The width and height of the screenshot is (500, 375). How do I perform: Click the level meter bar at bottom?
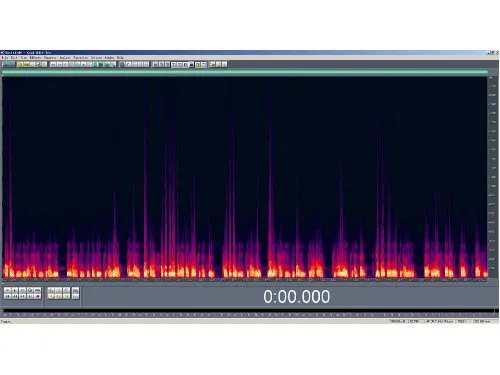(x=249, y=311)
